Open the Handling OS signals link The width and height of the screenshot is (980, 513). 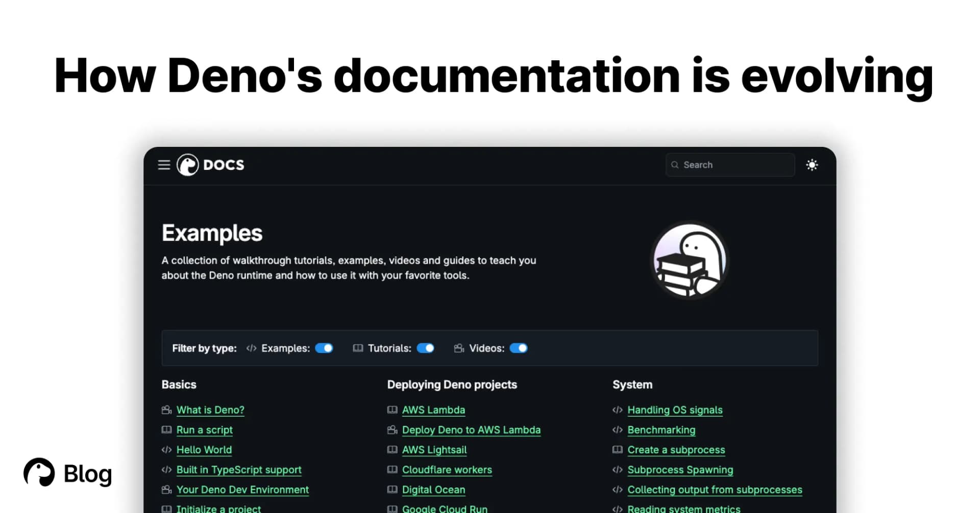675,409
